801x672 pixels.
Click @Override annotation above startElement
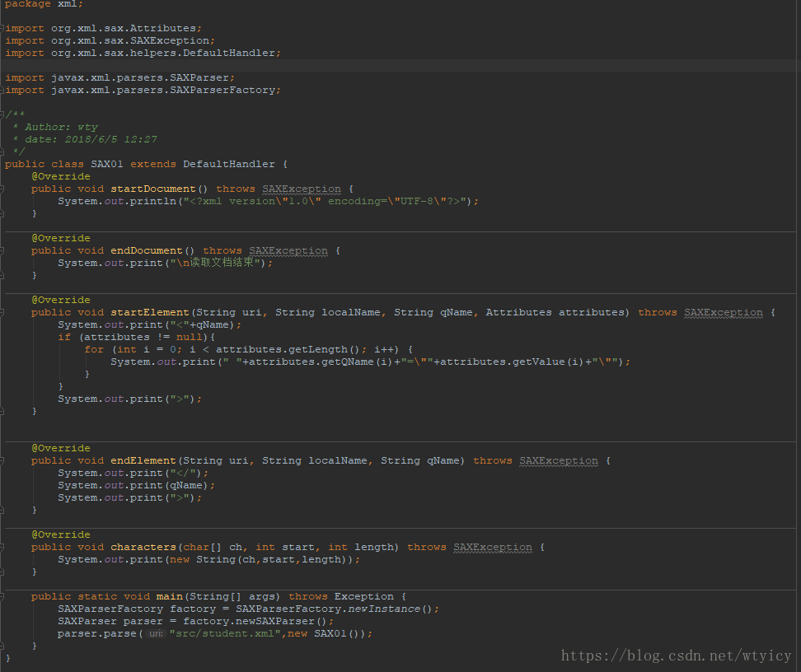(61, 300)
